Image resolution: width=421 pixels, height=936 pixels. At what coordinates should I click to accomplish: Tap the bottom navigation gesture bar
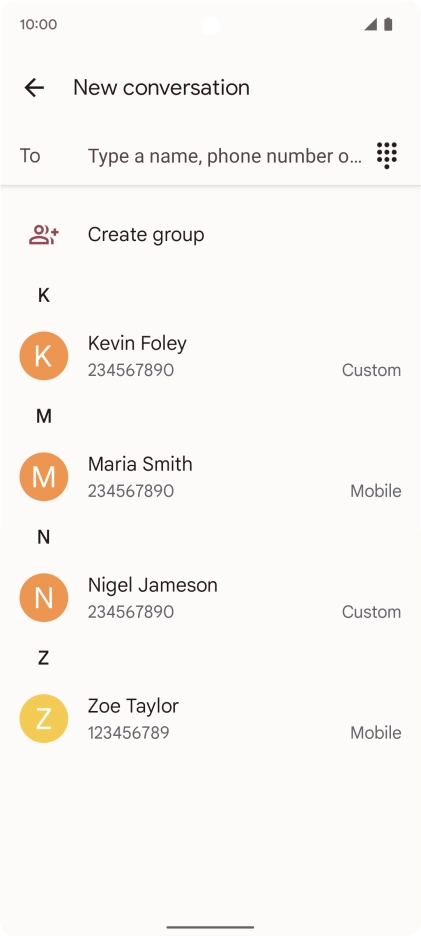210,927
